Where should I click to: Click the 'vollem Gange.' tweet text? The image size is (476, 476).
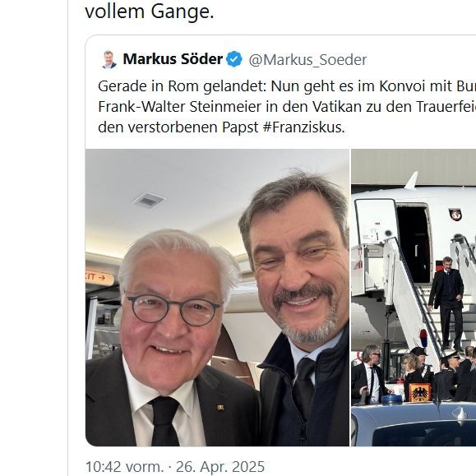[x=150, y=12]
